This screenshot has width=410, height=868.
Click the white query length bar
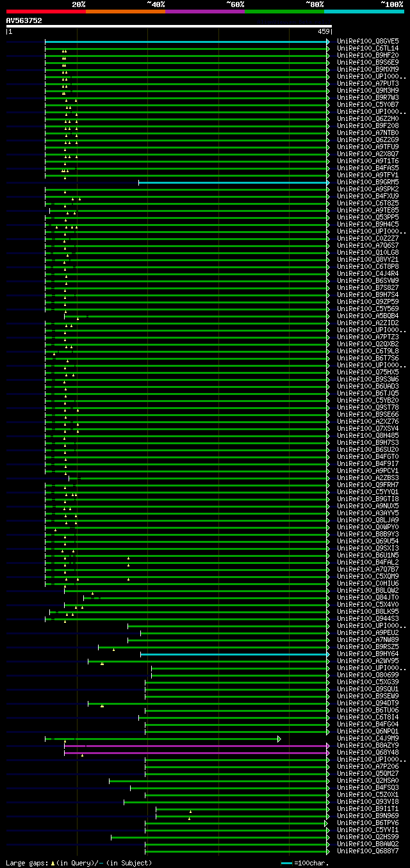click(x=168, y=26)
